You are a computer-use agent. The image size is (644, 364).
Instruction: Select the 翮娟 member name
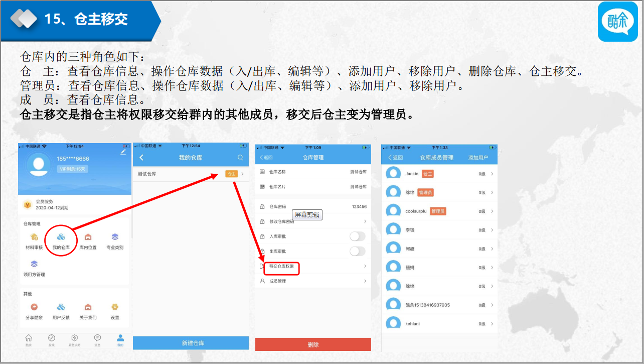pyautogui.click(x=410, y=268)
